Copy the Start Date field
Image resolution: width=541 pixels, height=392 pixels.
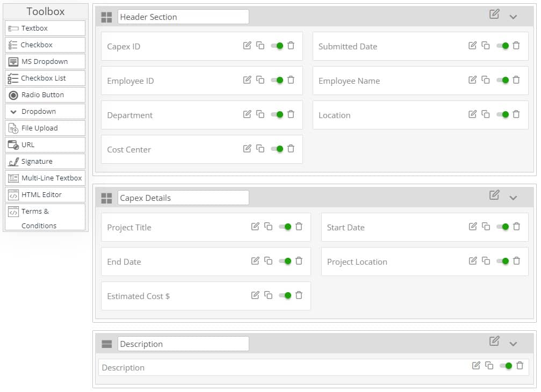(x=486, y=227)
